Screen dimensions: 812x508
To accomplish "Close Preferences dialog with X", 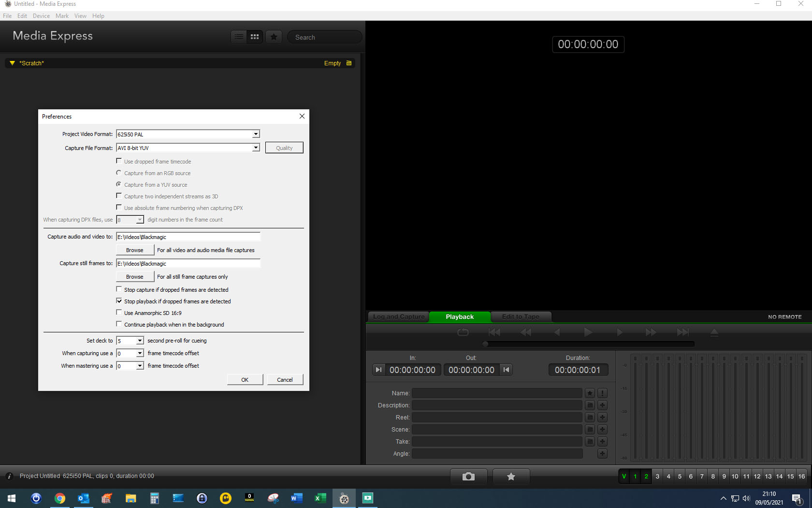I will point(302,116).
